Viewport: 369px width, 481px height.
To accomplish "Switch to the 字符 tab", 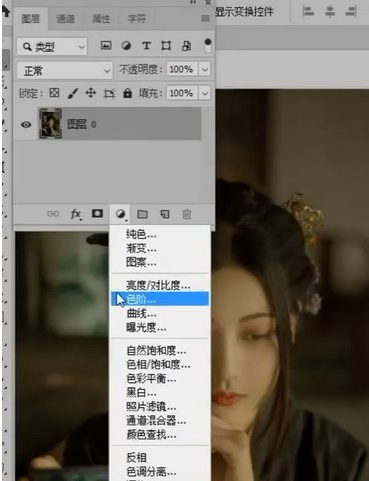I will 136,19.
